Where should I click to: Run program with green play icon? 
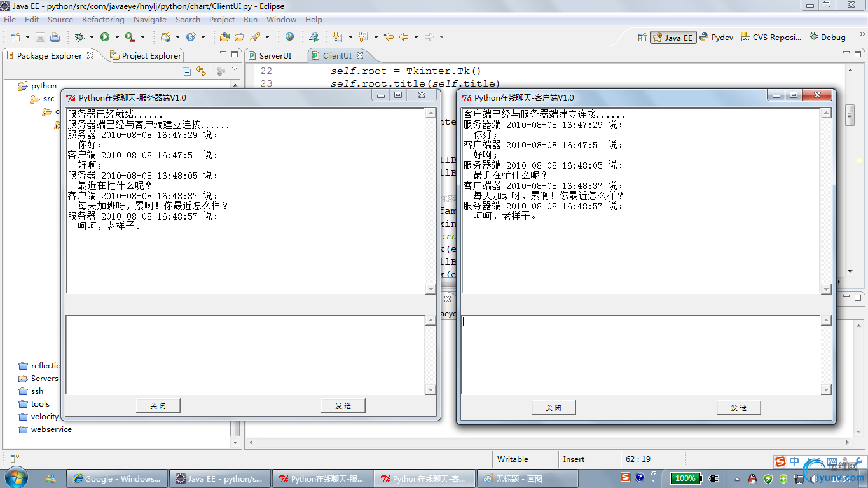click(105, 38)
